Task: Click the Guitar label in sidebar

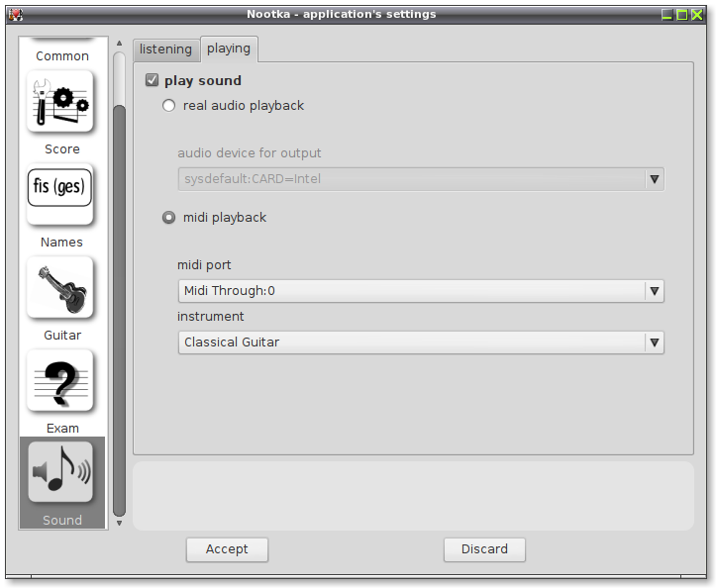Action: coord(62,336)
